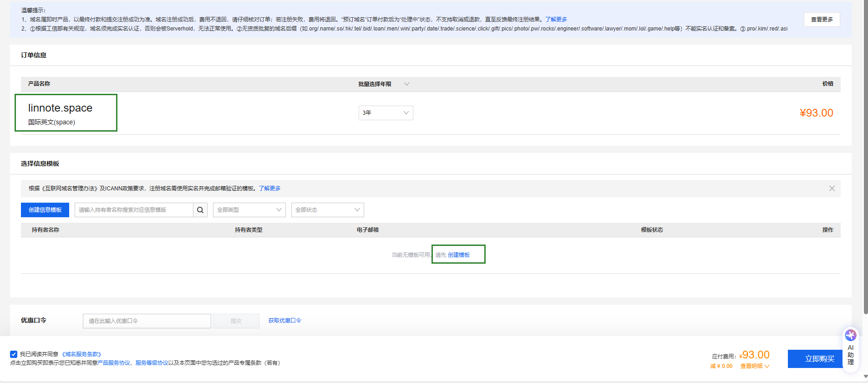The width and height of the screenshot is (868, 383).
Task: Click the 立即购买 button
Action: tap(819, 359)
